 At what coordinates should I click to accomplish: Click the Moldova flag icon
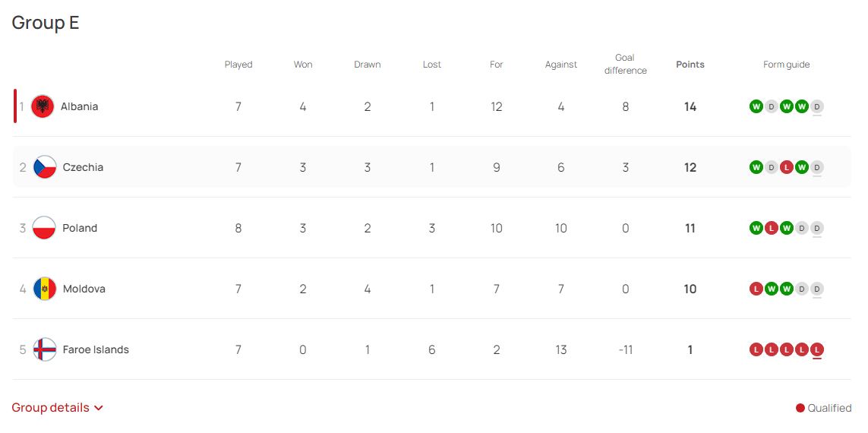[45, 289]
